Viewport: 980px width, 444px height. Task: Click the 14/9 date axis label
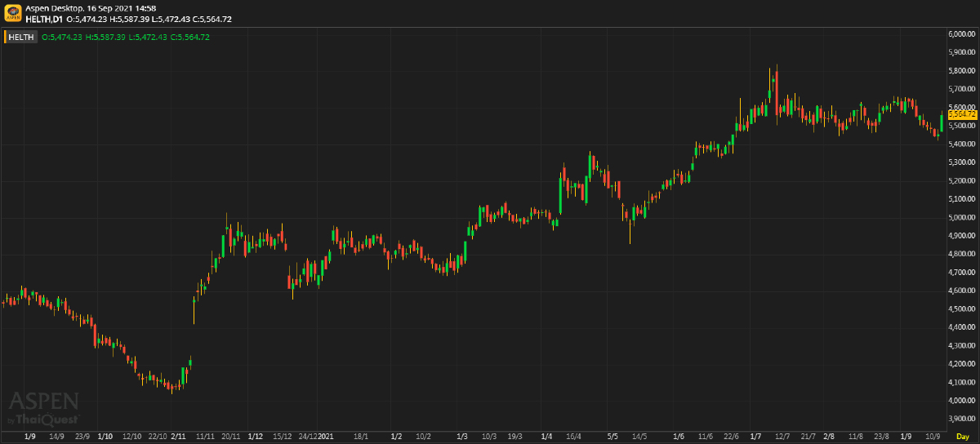coord(56,437)
